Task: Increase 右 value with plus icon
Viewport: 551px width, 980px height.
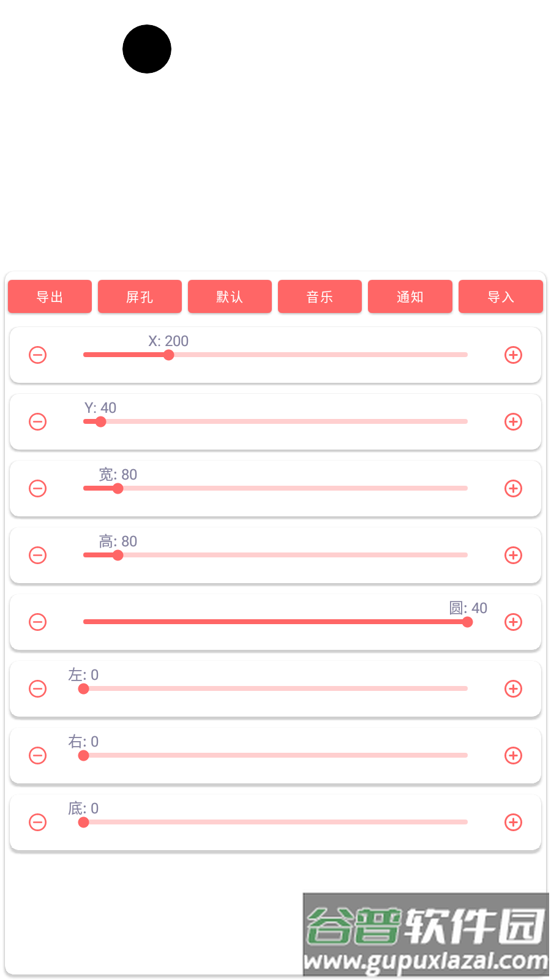Action: tap(513, 756)
